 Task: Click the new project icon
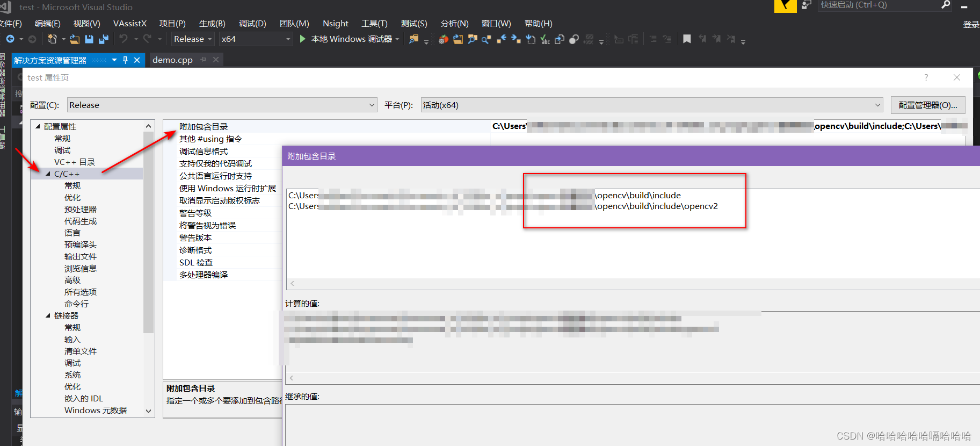[52, 39]
